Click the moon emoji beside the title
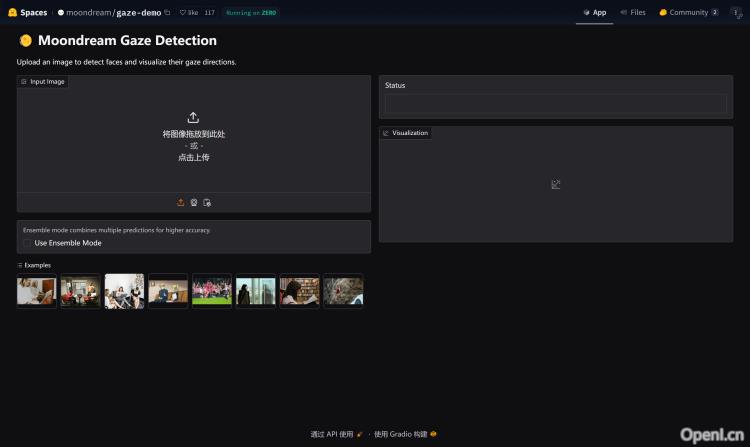The image size is (750, 447). click(26, 41)
